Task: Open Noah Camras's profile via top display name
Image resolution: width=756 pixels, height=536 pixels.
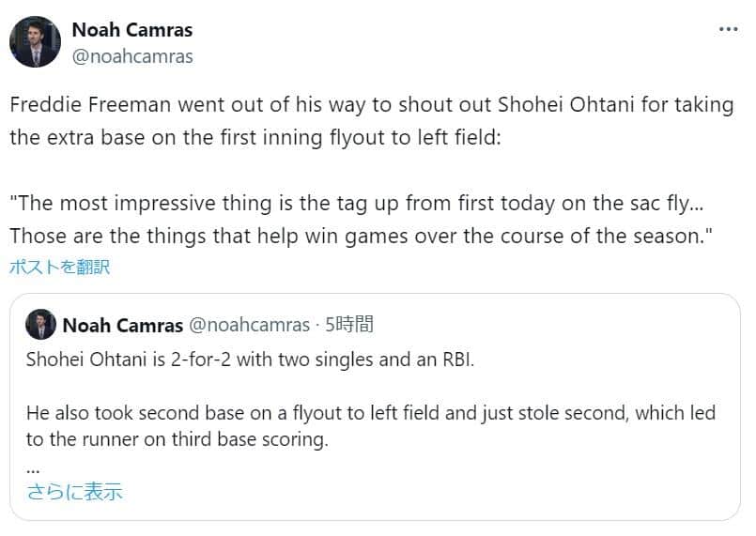Action: [131, 29]
